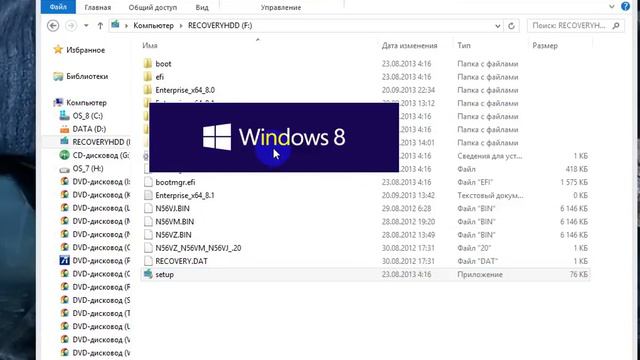Image resolution: width=640 pixels, height=360 pixels.
Task: Open Help with the question mark icon
Action: click(625, 6)
